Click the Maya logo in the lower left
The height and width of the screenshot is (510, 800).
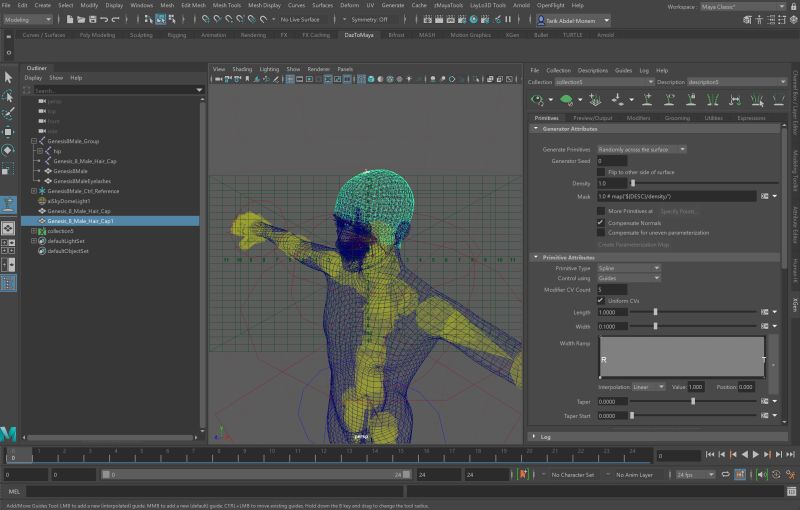point(9,434)
